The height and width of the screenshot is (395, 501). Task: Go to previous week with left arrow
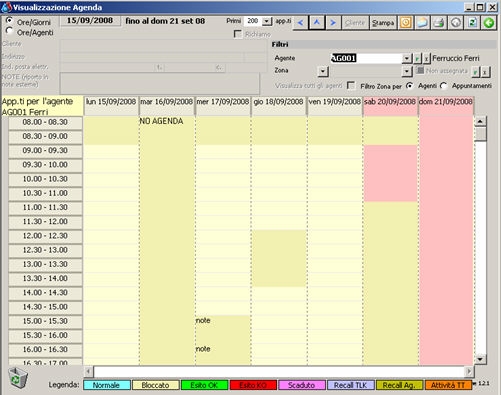pos(301,23)
